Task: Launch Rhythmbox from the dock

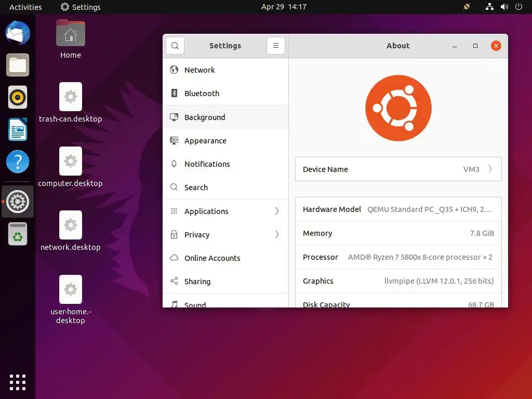Action: [18, 97]
